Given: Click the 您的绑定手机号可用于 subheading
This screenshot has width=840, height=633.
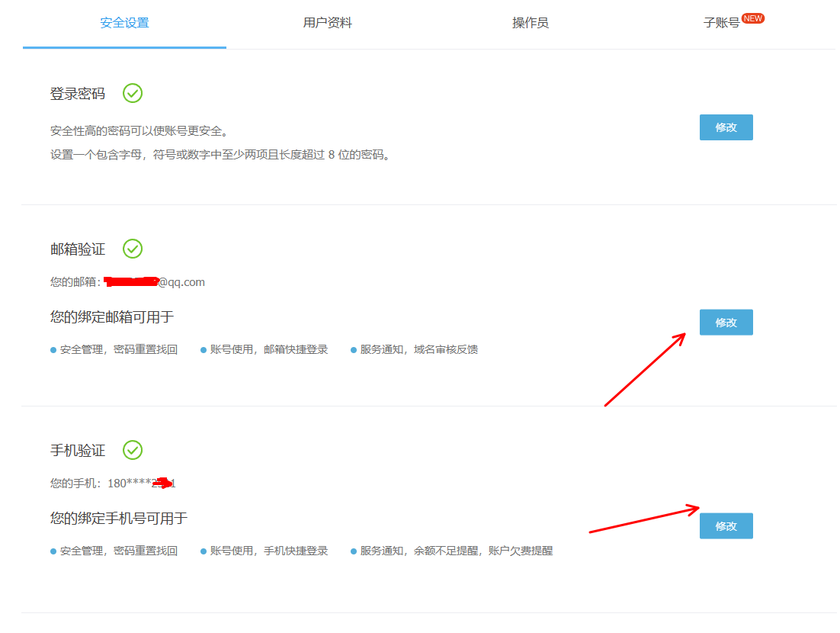Looking at the screenshot, I should pyautogui.click(x=119, y=519).
